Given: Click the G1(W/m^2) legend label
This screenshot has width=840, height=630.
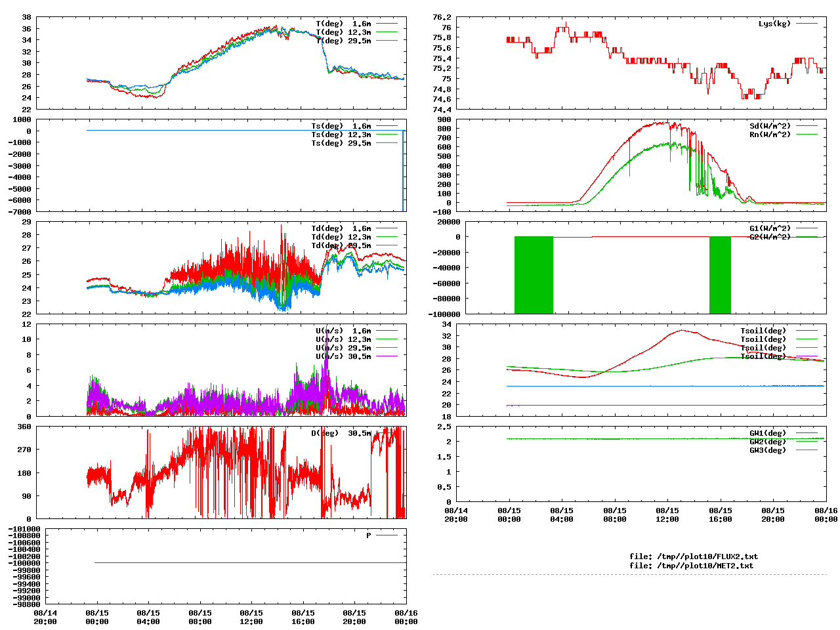Looking at the screenshot, I should point(770,228).
